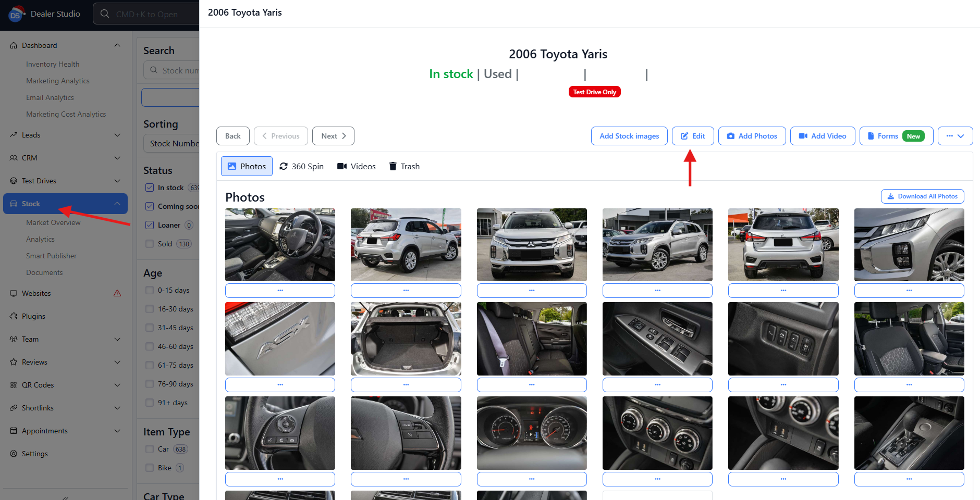The image size is (980, 500).
Task: Click the Appointments calendar icon
Action: click(14, 431)
